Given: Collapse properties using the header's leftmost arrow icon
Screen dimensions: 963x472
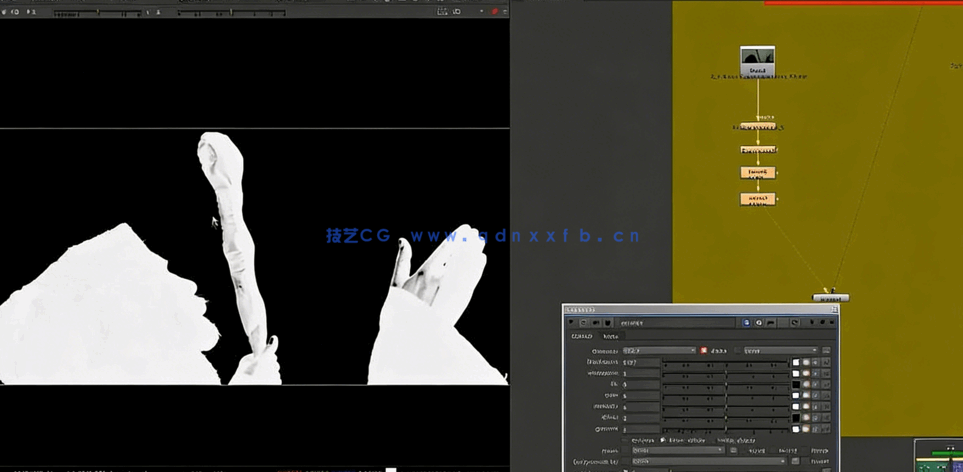Looking at the screenshot, I should (x=571, y=323).
